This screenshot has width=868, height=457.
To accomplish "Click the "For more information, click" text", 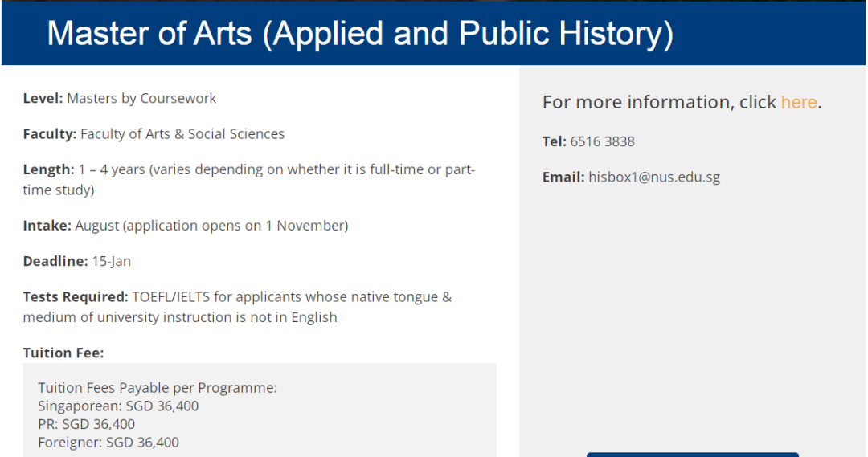I will click(x=659, y=102).
